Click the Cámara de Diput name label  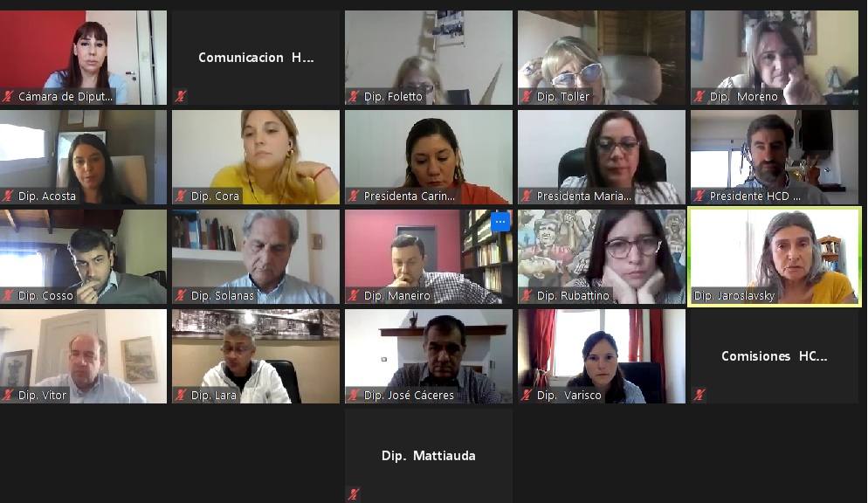(x=65, y=96)
